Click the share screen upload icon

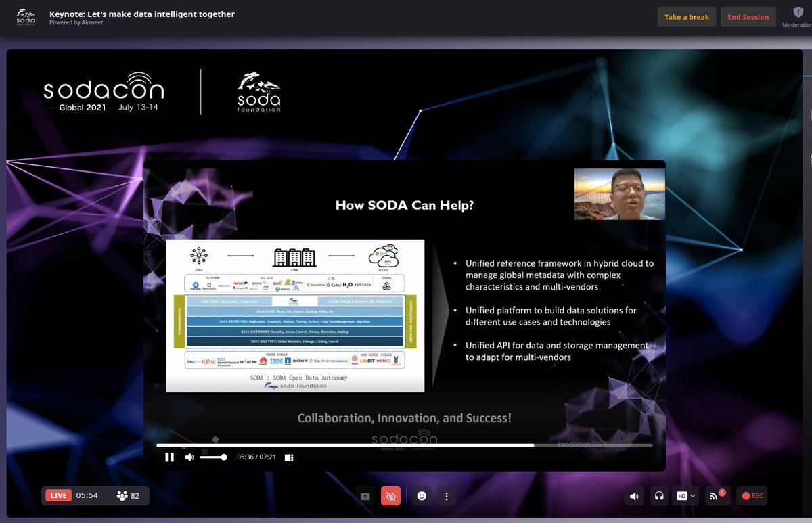[365, 496]
